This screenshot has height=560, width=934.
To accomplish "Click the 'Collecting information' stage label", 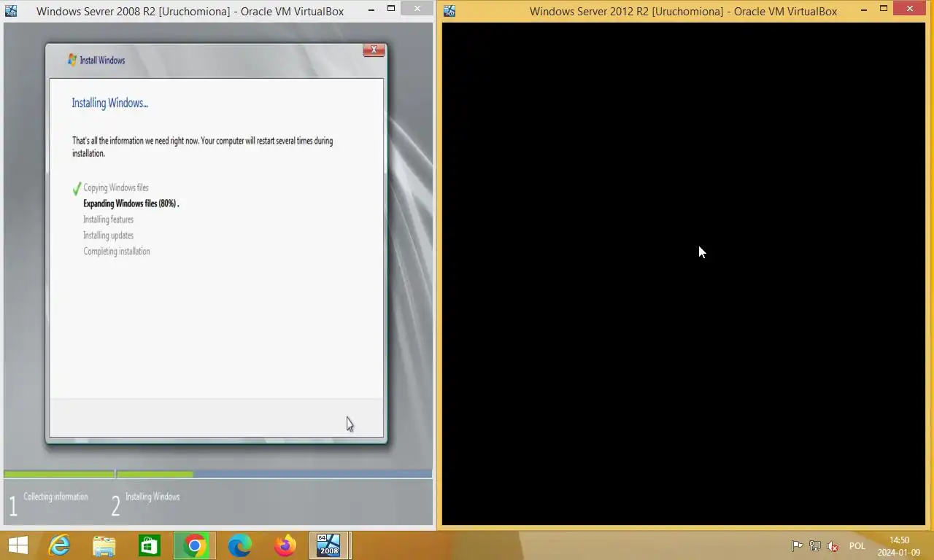I will [x=55, y=497].
